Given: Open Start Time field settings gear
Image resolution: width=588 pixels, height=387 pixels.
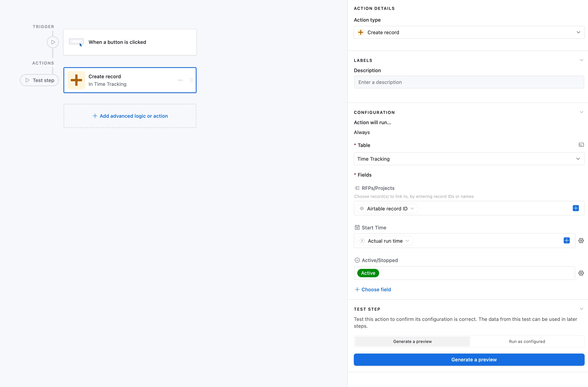Looking at the screenshot, I should pos(581,241).
